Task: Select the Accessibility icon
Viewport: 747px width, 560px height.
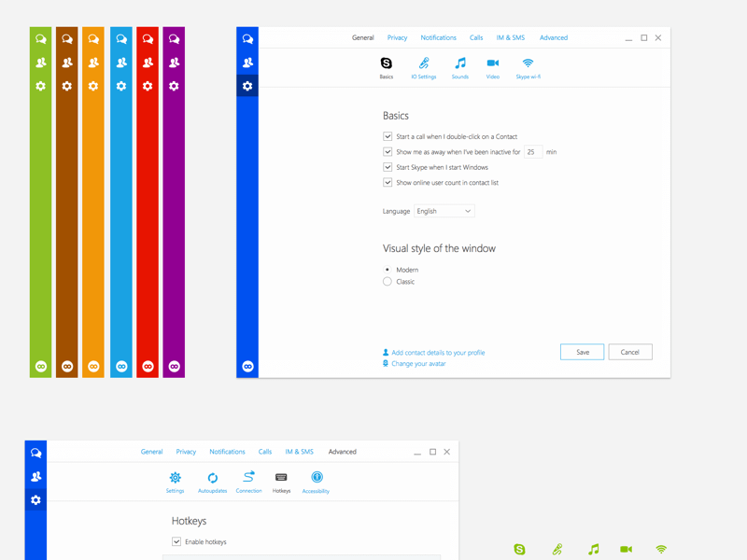Action: click(317, 478)
